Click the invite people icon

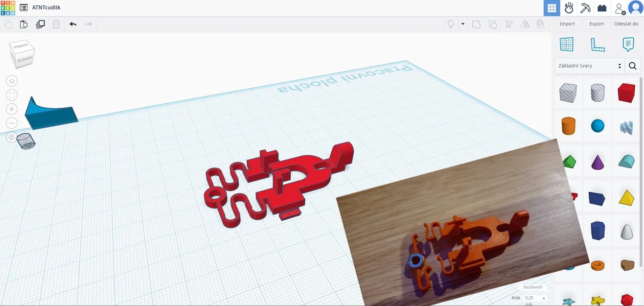(620, 8)
